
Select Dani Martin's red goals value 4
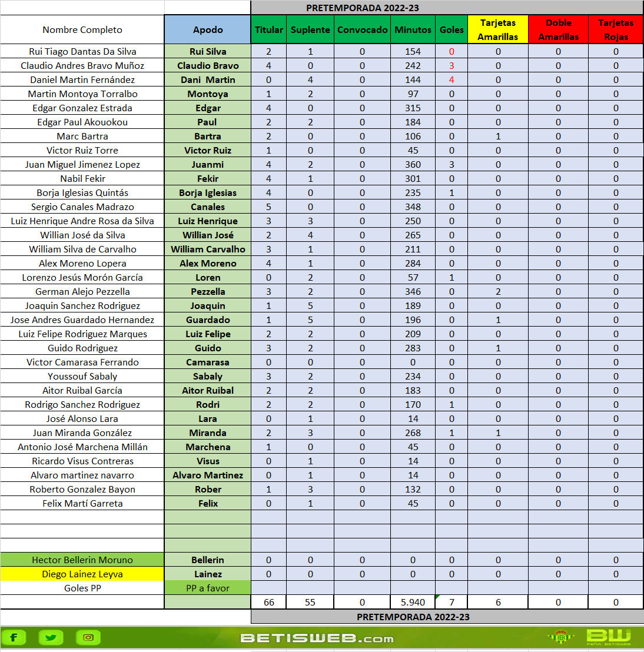click(452, 80)
